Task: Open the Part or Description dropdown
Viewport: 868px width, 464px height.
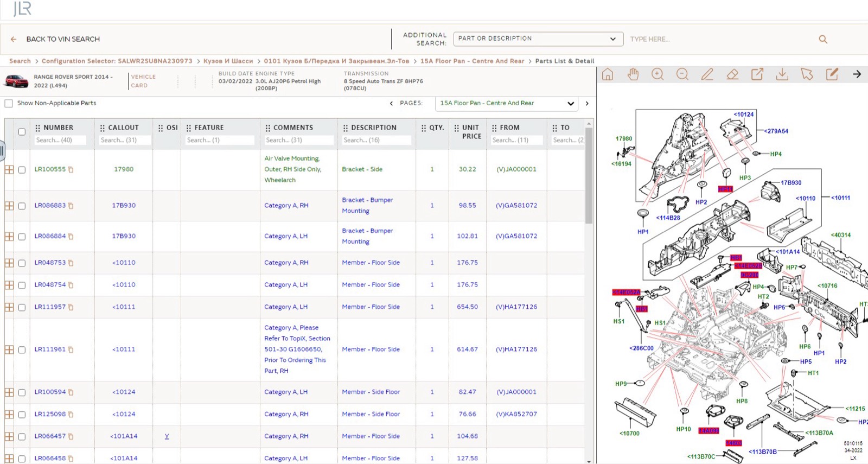Action: pyautogui.click(x=537, y=39)
